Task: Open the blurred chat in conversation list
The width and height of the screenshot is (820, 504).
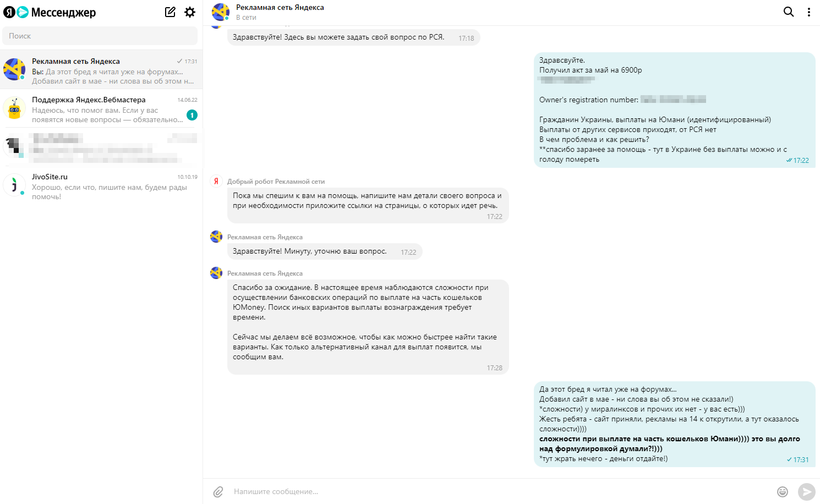Action: tap(101, 147)
